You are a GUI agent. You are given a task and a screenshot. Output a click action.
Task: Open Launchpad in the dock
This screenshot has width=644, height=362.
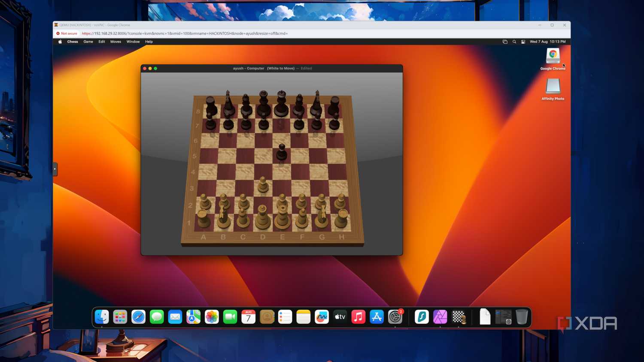point(120,317)
